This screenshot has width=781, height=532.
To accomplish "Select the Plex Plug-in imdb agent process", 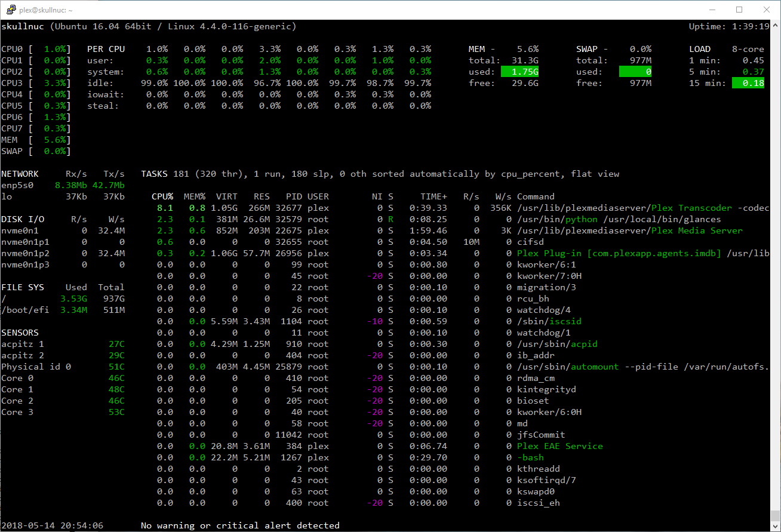I will point(643,253).
